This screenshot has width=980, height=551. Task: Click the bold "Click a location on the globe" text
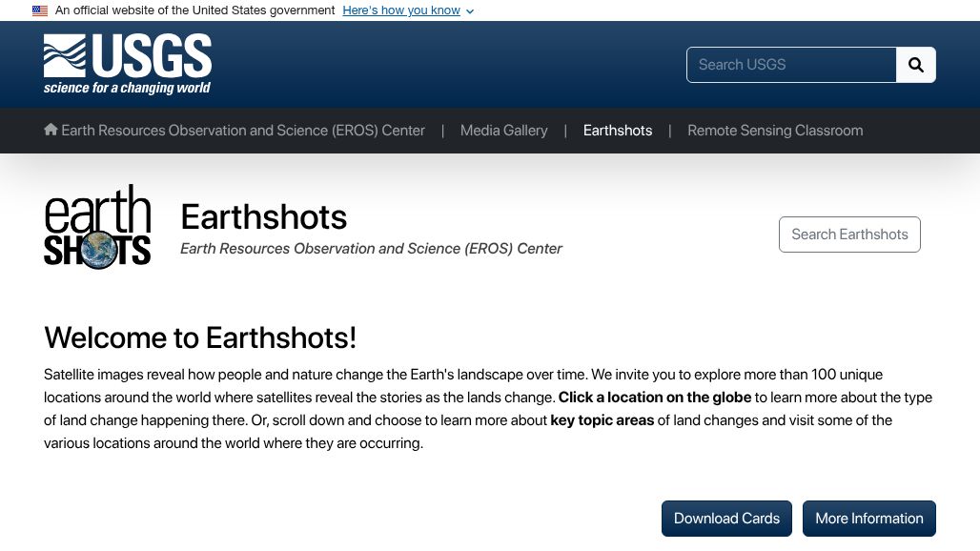click(x=654, y=398)
